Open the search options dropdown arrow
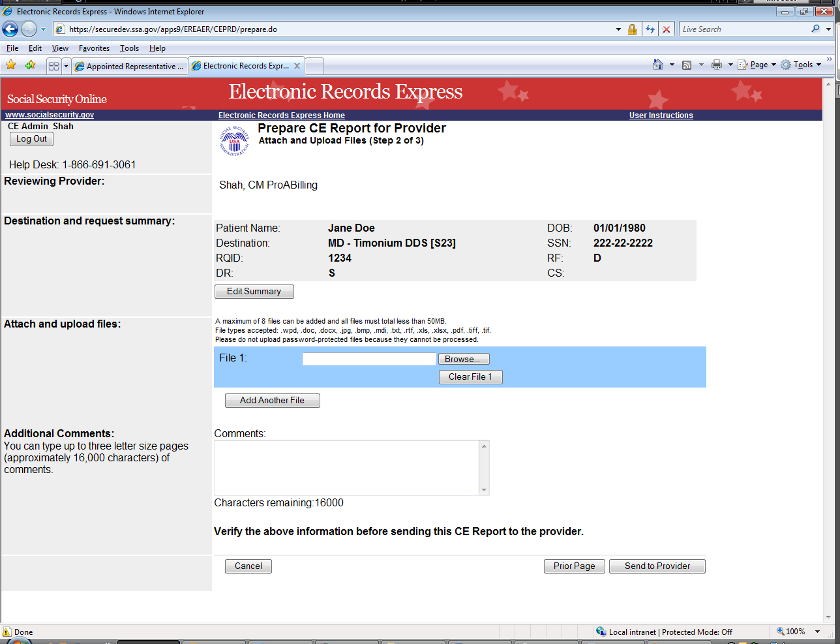Image resolution: width=840 pixels, height=644 pixels. pos(829,29)
